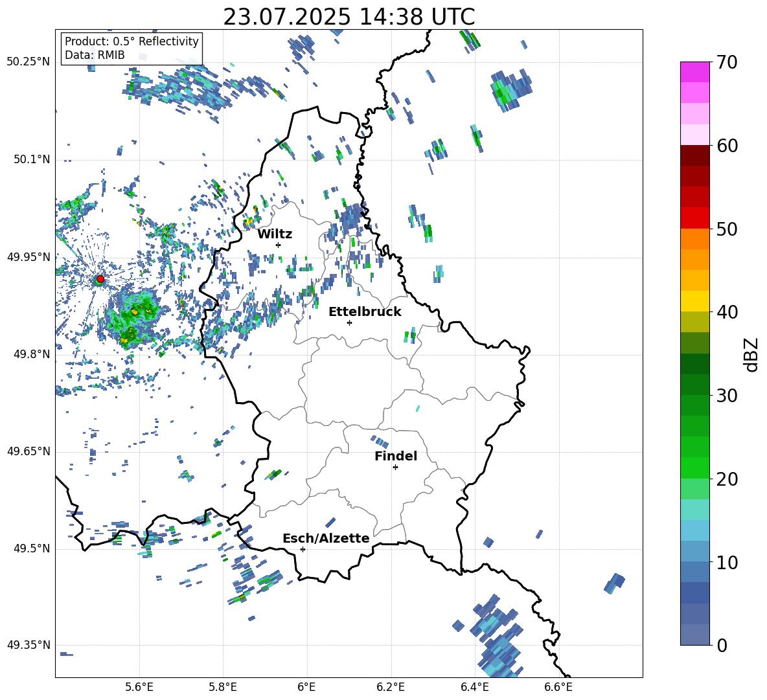Select the Ettelbruck city label
The image size is (767, 700).
[365, 312]
